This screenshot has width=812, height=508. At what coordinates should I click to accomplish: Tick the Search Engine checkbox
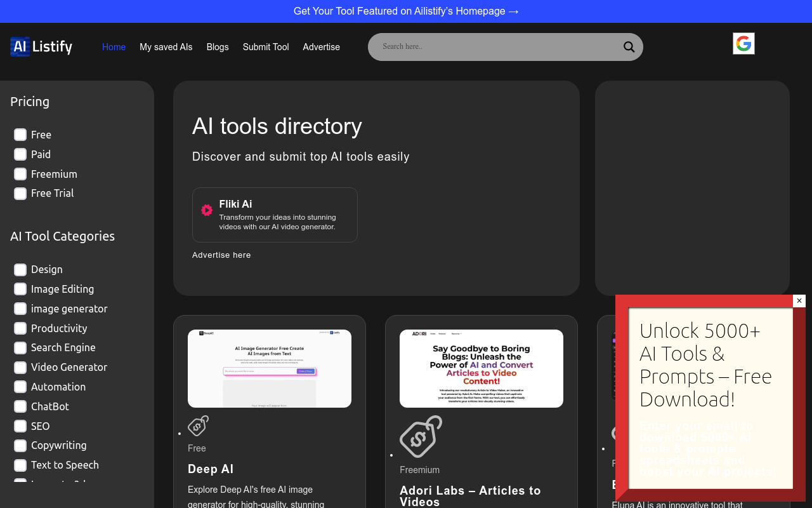tap(20, 348)
